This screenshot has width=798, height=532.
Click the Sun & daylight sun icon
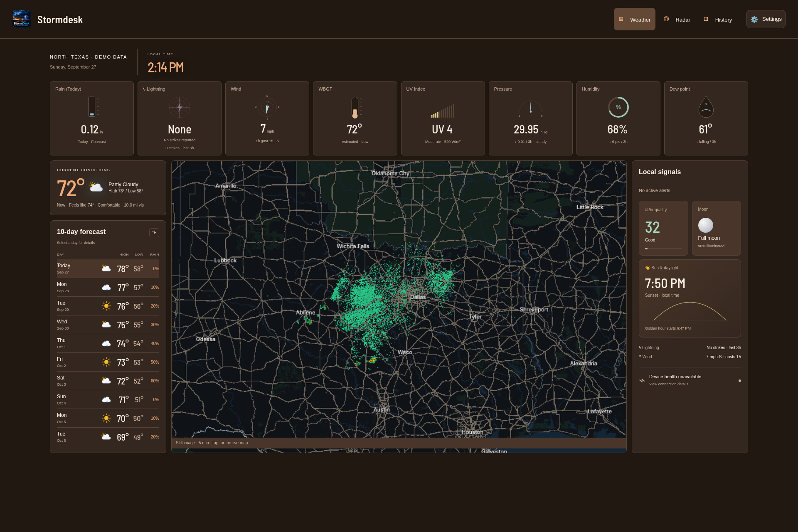coord(648,268)
